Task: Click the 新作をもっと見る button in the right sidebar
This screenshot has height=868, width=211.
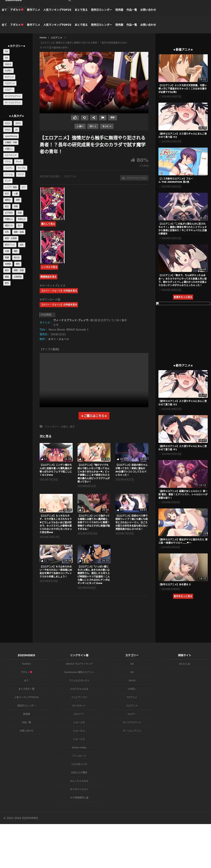Action: point(183,596)
